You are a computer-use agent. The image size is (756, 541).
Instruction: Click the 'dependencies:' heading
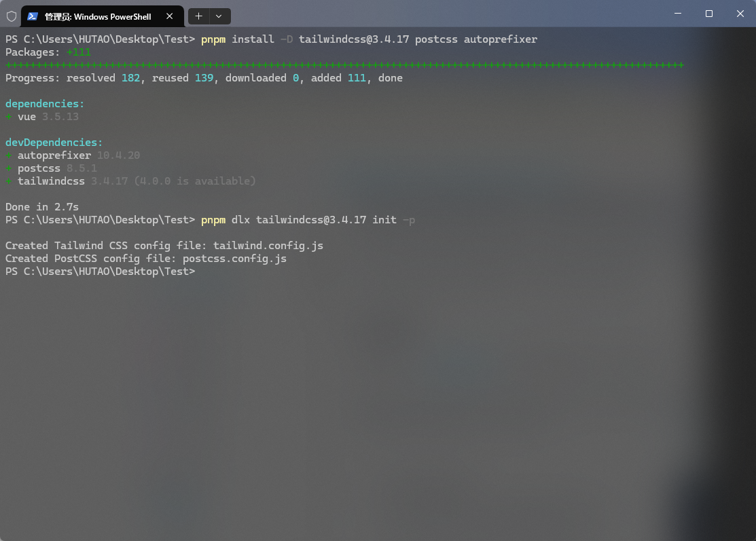coord(45,104)
